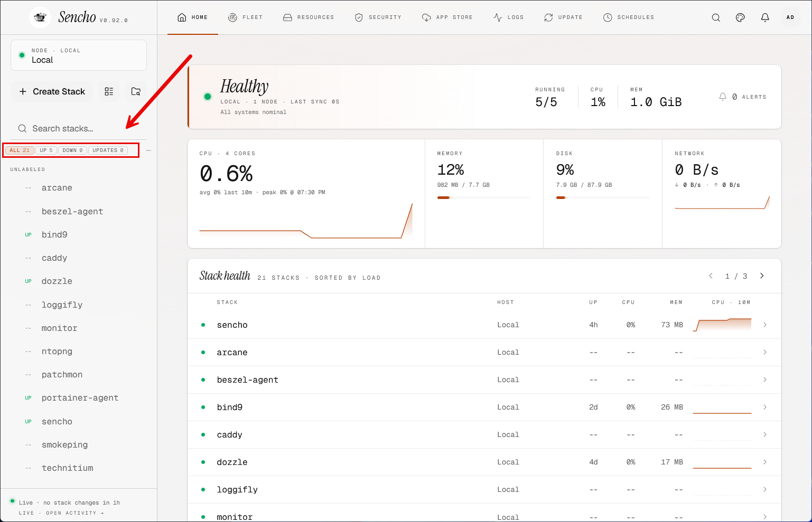The width and height of the screenshot is (812, 522).
Task: Open the AD user avatar menu
Action: pos(790,17)
